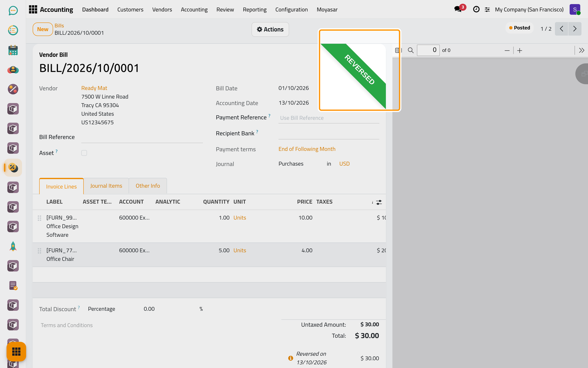The image size is (588, 368).
Task: Open the Configuration menu
Action: coord(291,10)
